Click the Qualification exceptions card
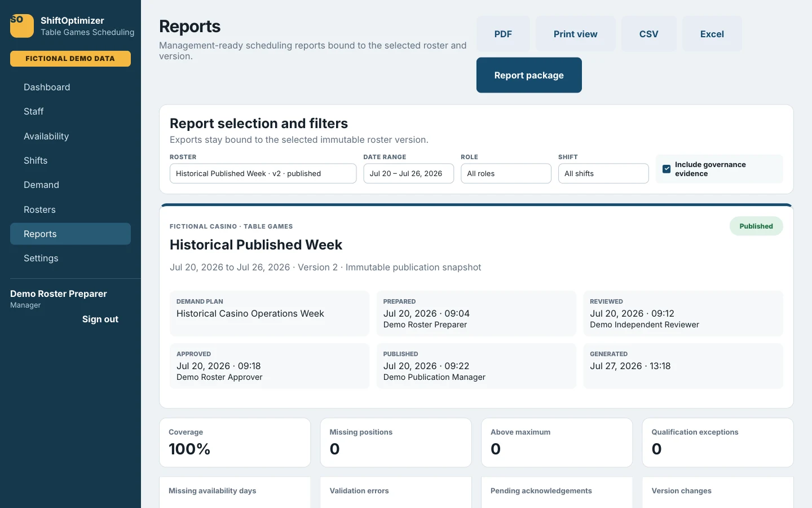The width and height of the screenshot is (812, 508). click(x=718, y=443)
